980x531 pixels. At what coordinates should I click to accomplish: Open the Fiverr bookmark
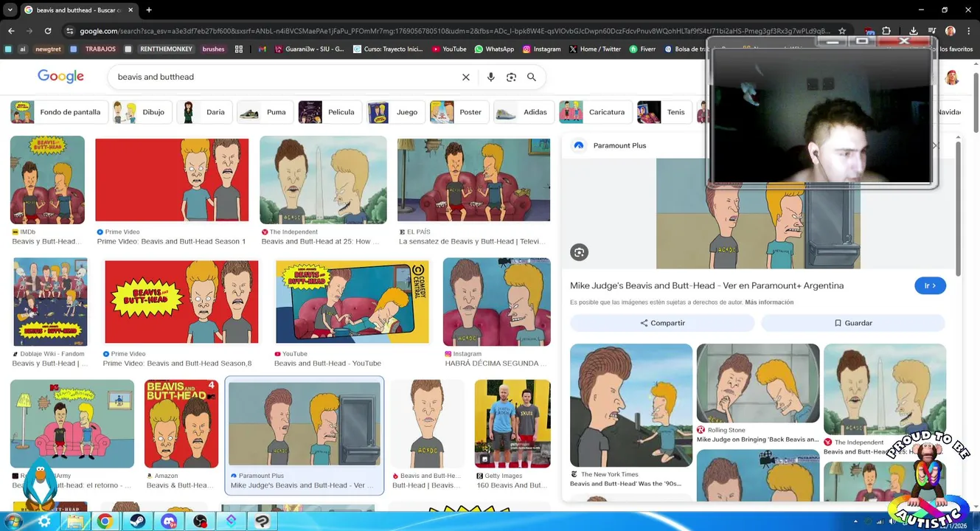tap(642, 49)
